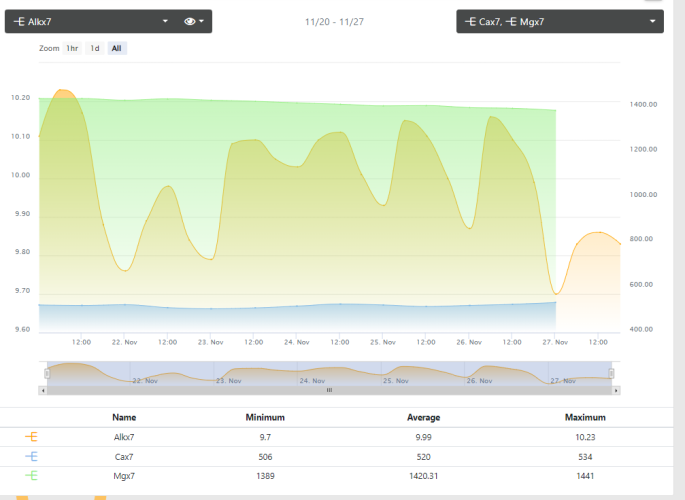The height and width of the screenshot is (500, 685).
Task: Click the Alkx7 average value 9.99
Action: click(x=424, y=437)
